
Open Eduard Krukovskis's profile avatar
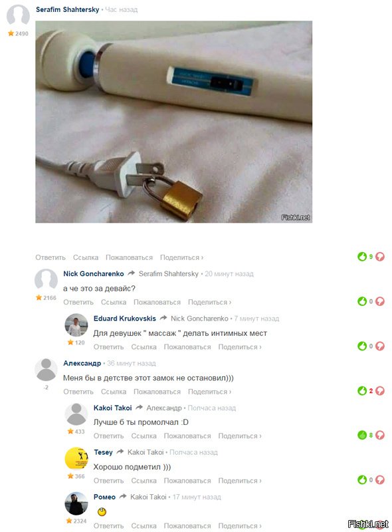point(76,325)
